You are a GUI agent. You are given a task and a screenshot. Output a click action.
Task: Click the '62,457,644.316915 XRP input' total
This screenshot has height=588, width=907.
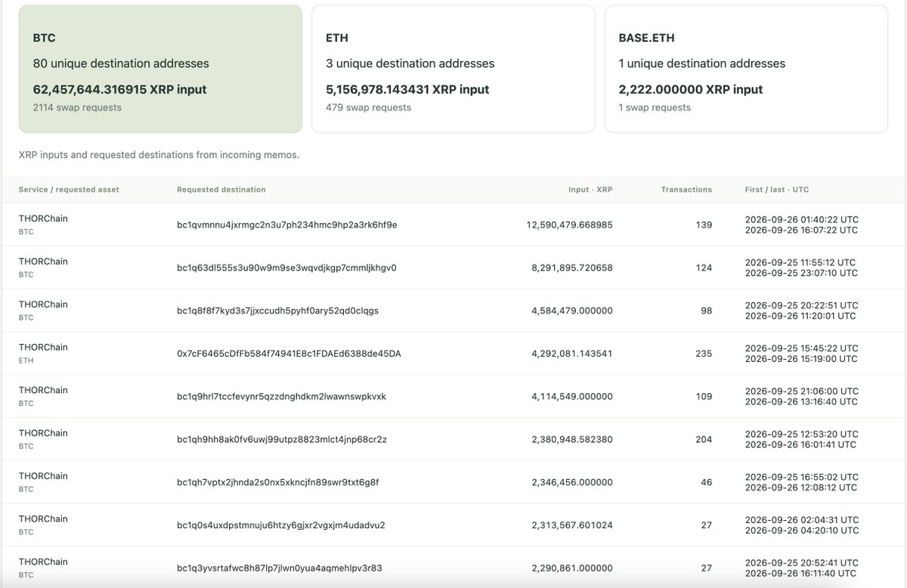pos(119,89)
